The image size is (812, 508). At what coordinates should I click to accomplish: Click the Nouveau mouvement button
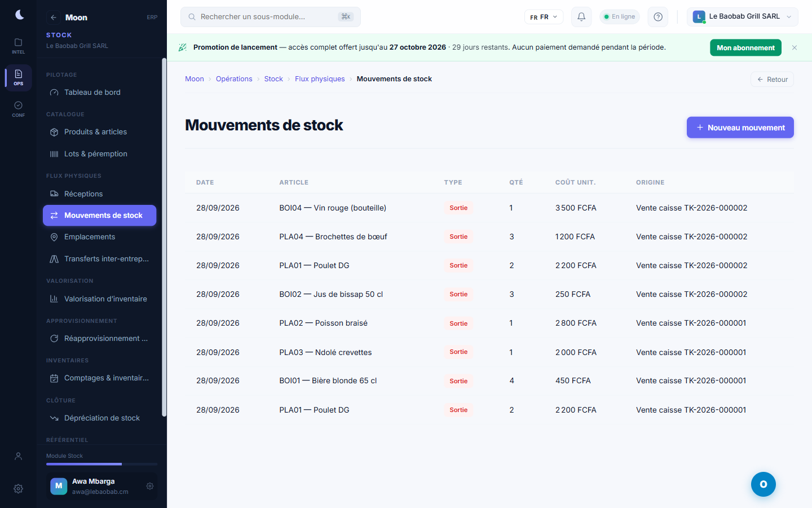[740, 128]
